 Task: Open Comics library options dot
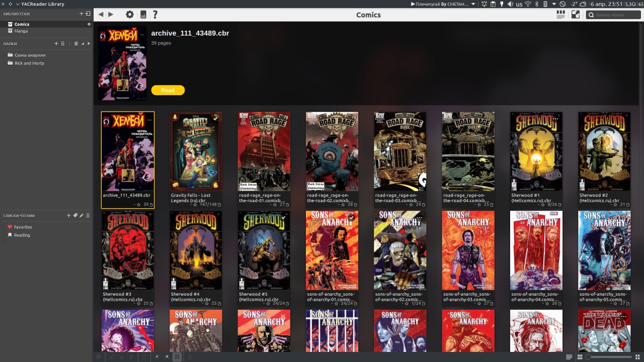pos(89,24)
